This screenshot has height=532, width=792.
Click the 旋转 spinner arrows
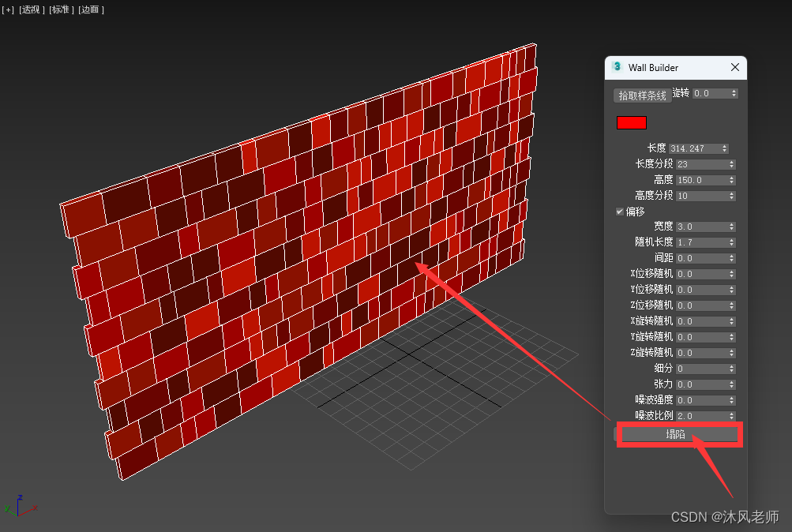(x=734, y=93)
